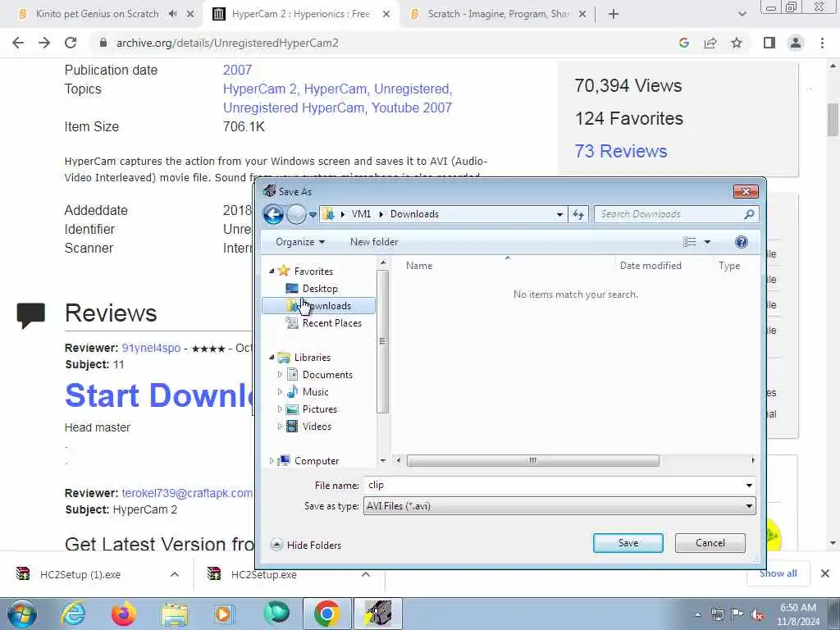Select the Videos library
The height and width of the screenshot is (630, 840).
[x=317, y=427]
